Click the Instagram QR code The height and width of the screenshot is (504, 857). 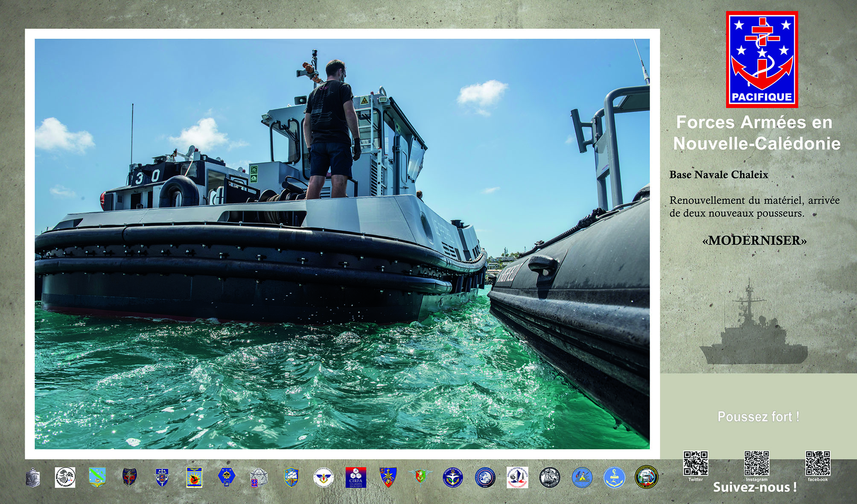(757, 463)
